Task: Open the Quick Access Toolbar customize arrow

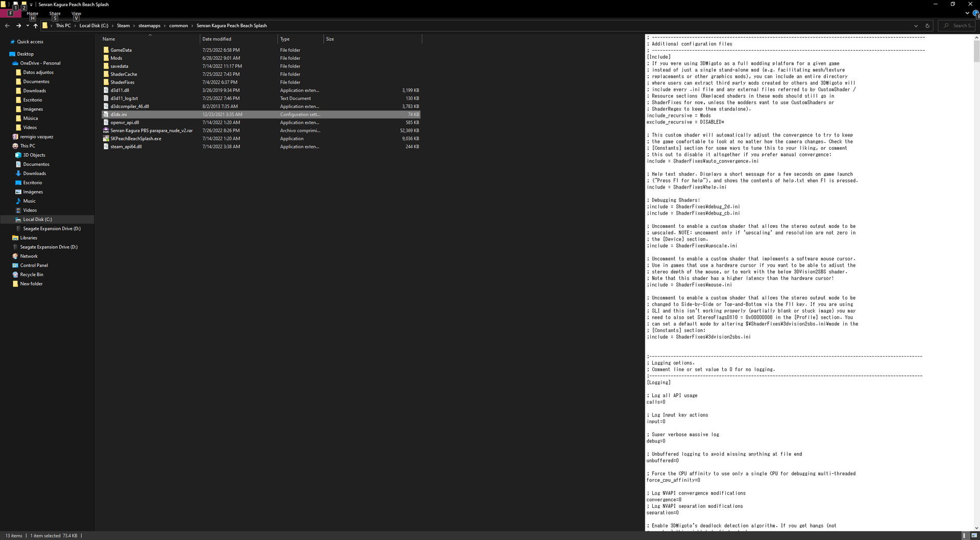Action: (31, 5)
